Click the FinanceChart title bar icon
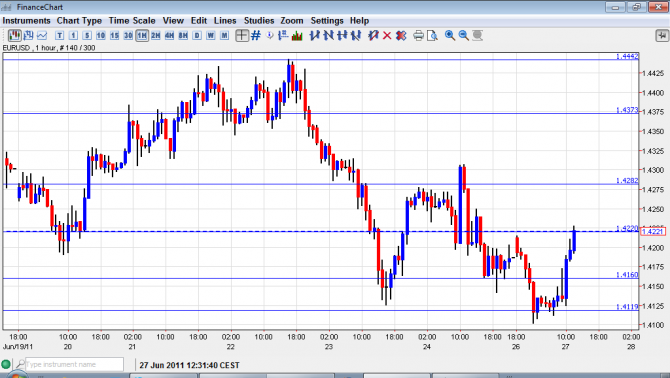 click(x=6, y=7)
